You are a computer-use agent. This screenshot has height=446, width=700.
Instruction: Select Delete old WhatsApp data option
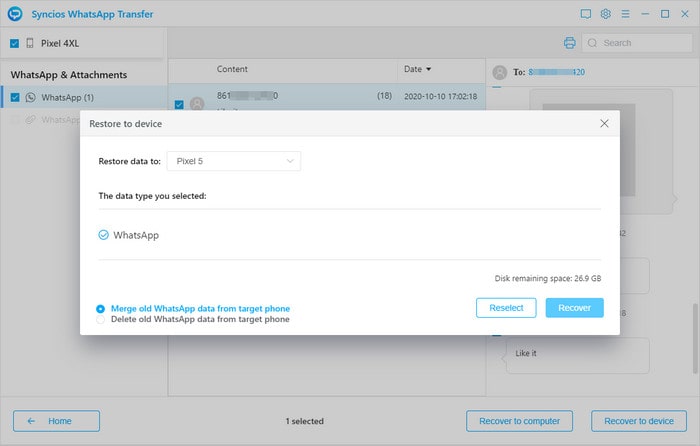click(x=100, y=320)
